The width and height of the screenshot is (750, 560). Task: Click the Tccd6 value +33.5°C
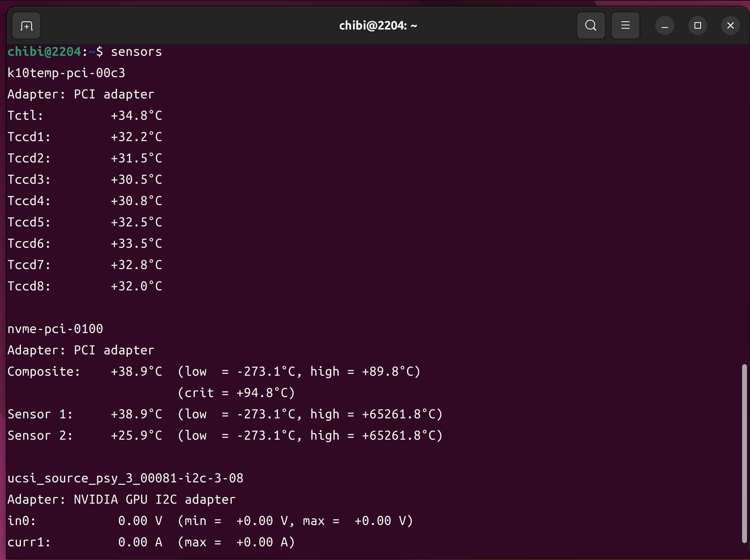[136, 244]
